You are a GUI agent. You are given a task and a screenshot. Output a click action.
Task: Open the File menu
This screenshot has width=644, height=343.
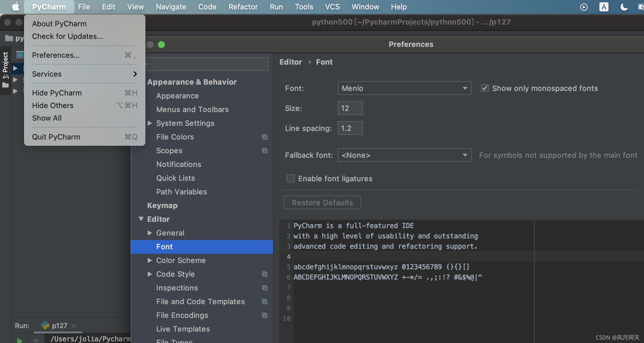84,7
